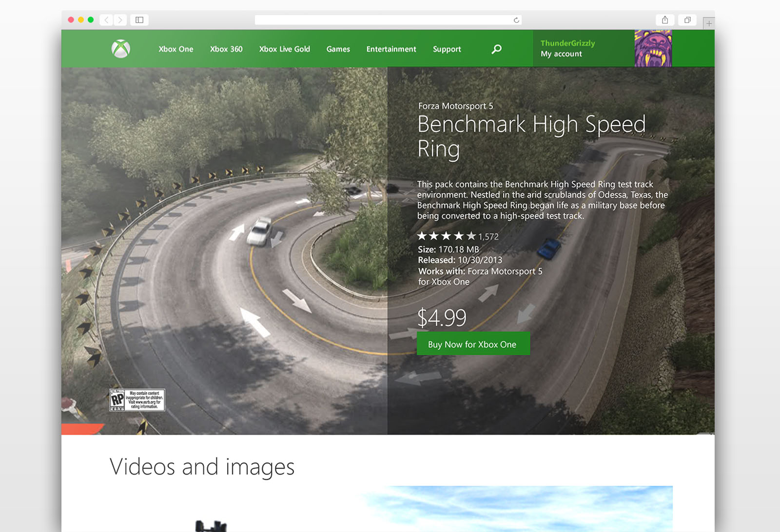Open My account for ThunderGrizzly

click(x=561, y=54)
